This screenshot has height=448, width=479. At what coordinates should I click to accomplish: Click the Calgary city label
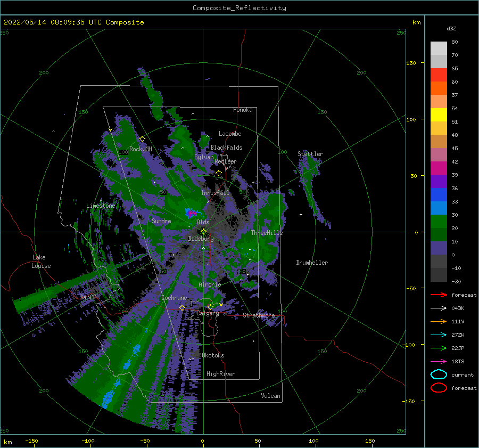pyautogui.click(x=208, y=313)
